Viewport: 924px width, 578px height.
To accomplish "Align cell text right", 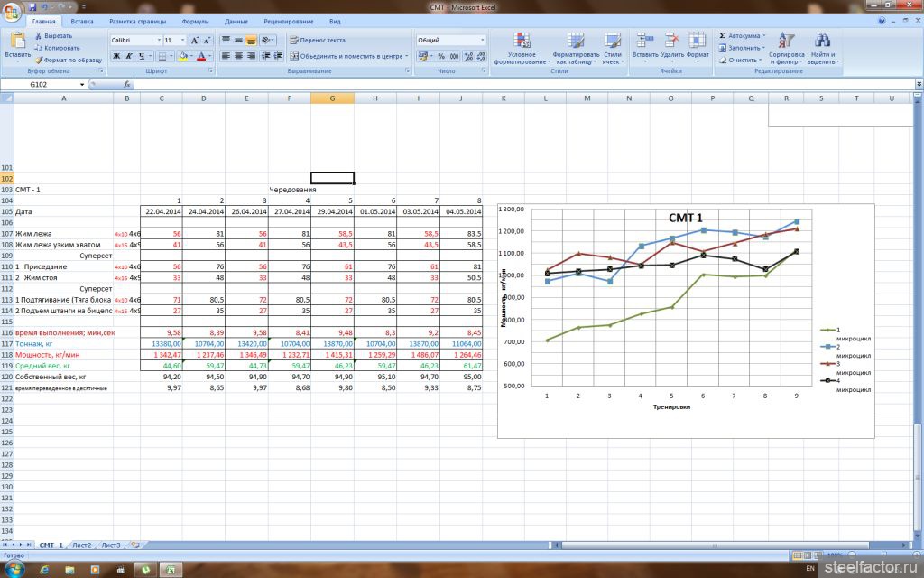I will 251,56.
